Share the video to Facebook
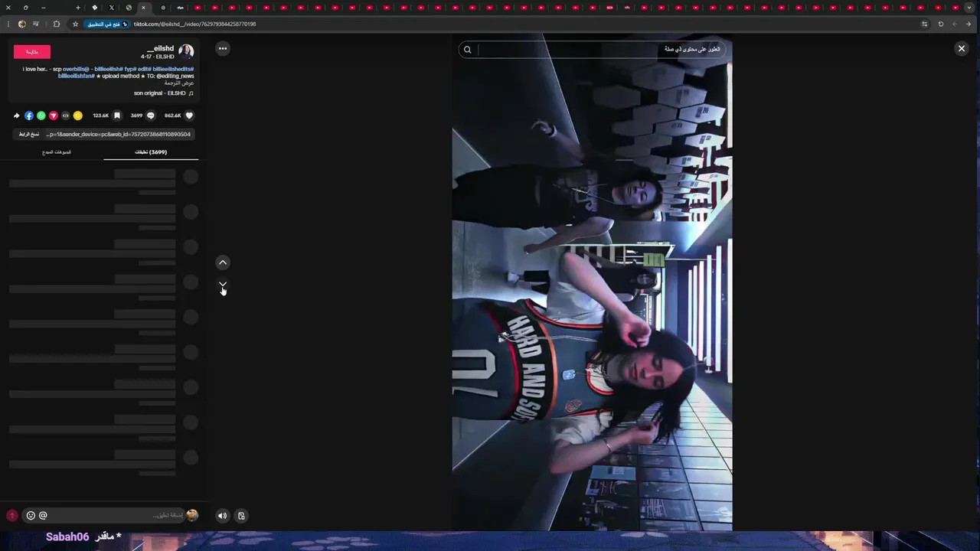The height and width of the screenshot is (551, 980). point(29,116)
